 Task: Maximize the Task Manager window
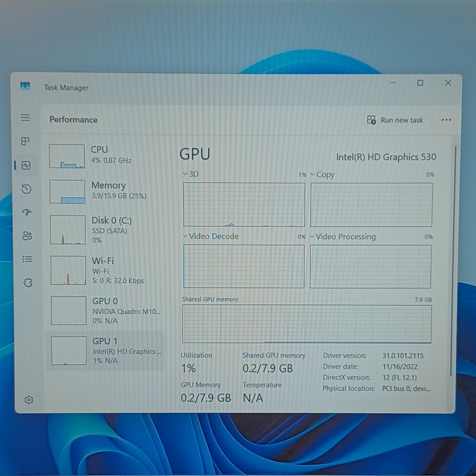[420, 83]
